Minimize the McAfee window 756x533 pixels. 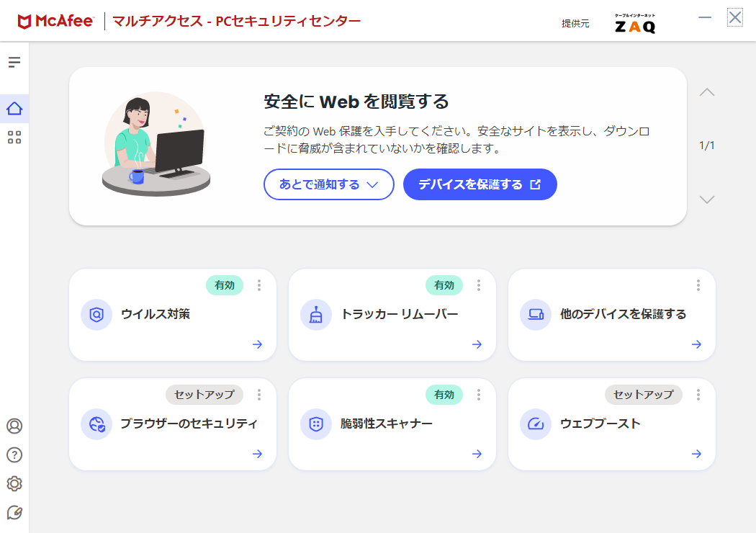pos(705,18)
